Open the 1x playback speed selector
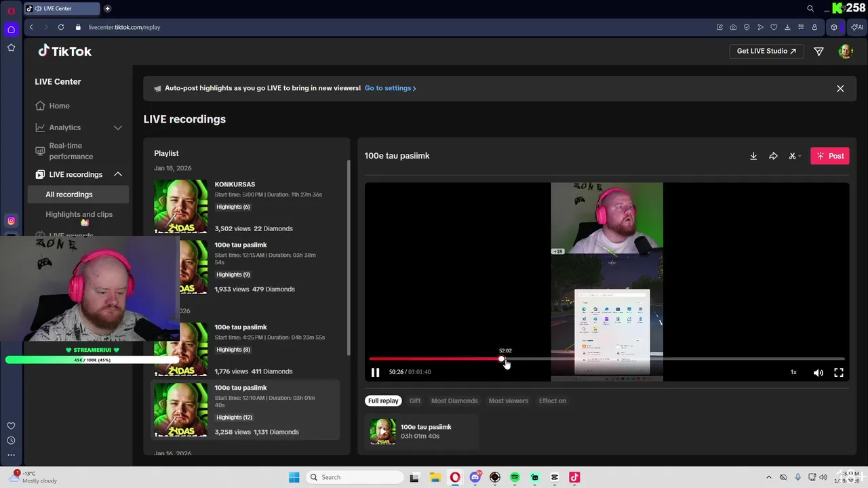 (793, 372)
